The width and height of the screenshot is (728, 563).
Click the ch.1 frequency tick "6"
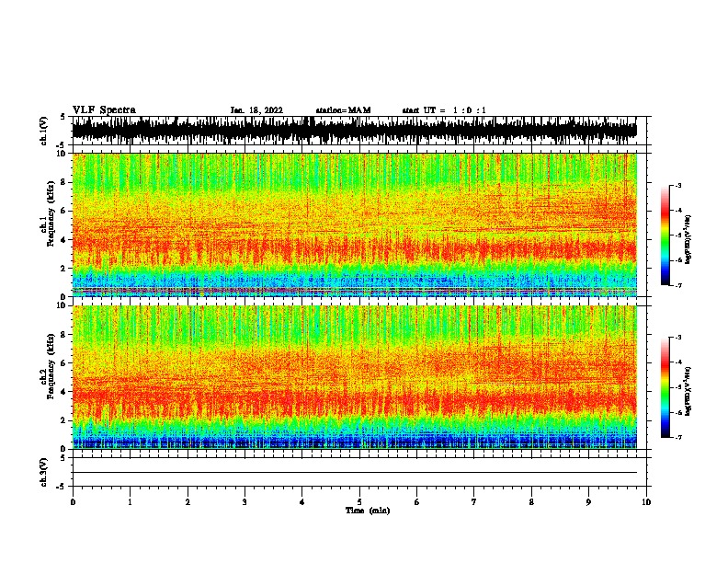click(64, 211)
